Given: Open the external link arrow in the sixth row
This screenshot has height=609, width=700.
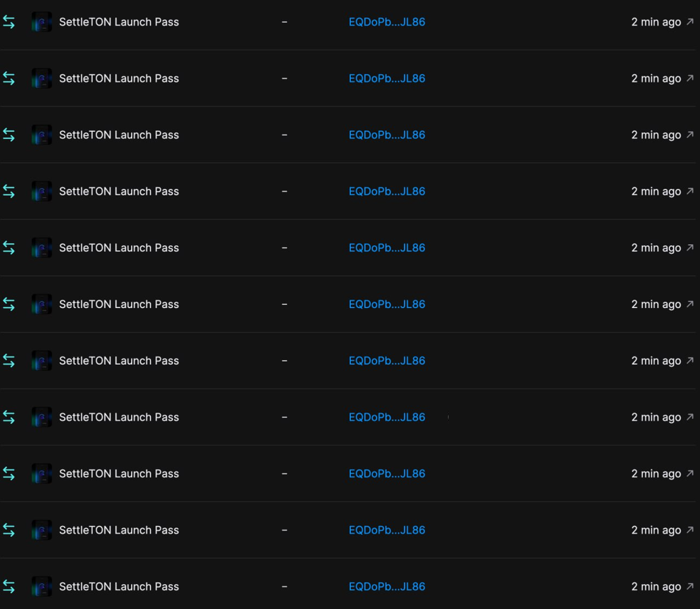Looking at the screenshot, I should point(690,304).
